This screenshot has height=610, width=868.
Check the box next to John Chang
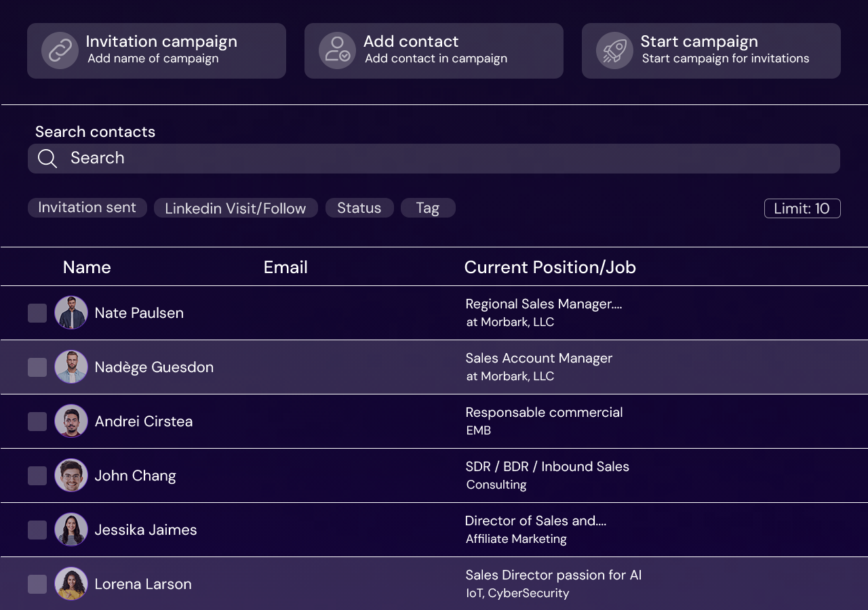click(37, 476)
